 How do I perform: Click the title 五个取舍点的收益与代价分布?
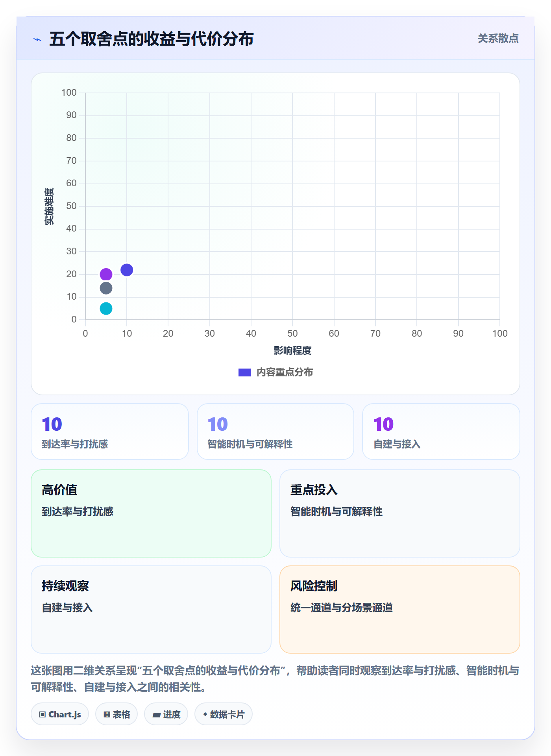[x=152, y=39]
